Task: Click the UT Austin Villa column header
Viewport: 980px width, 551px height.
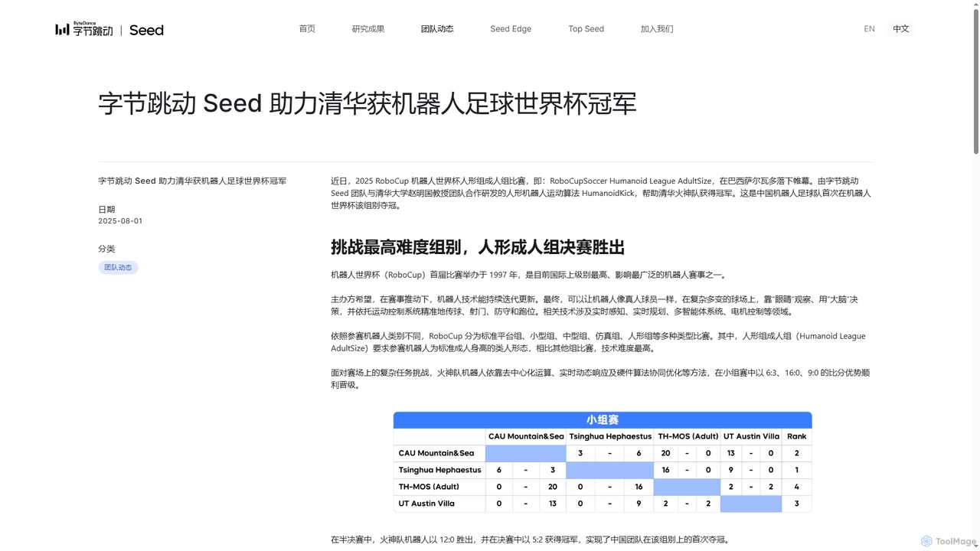Action: [x=751, y=436]
